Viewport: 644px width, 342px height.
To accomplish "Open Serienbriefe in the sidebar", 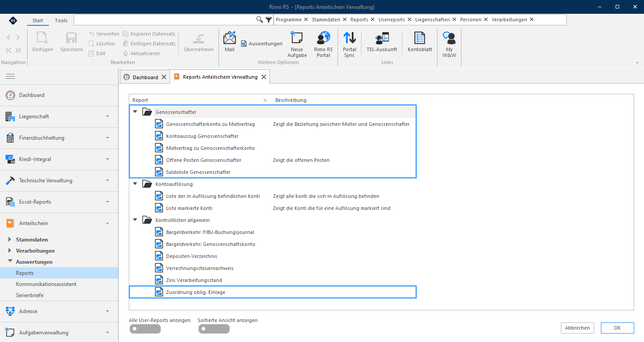I will [30, 295].
